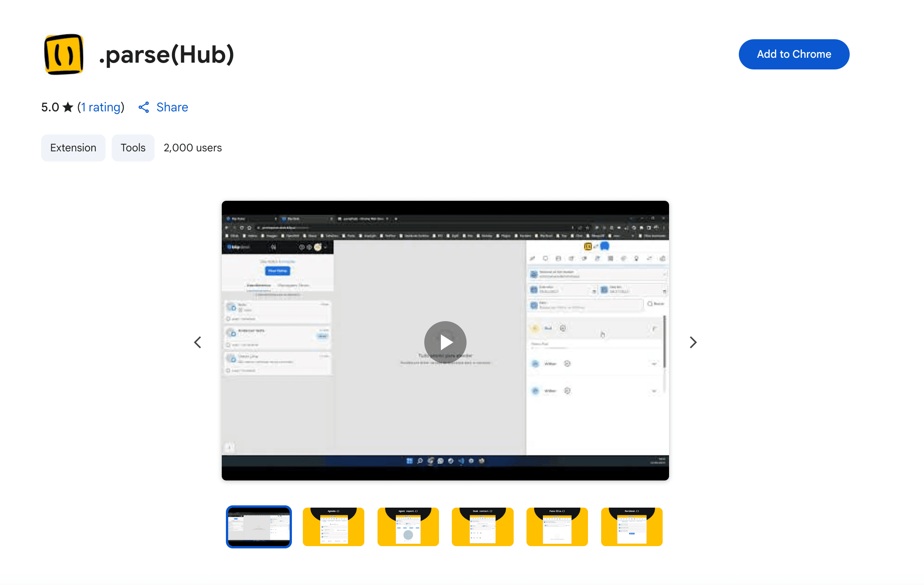
Task: Go to next carousel slide
Action: point(692,342)
